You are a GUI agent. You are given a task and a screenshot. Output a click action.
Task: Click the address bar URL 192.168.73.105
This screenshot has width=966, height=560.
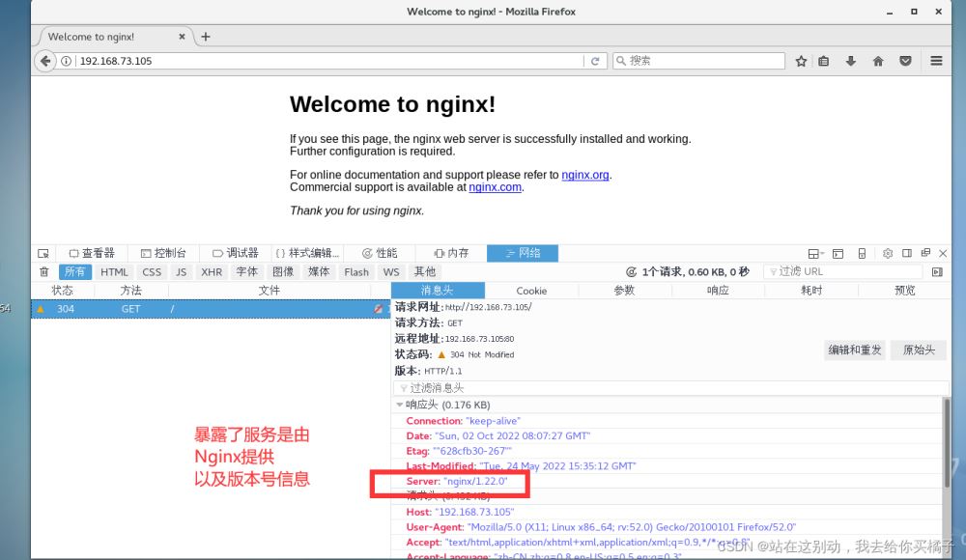click(116, 61)
